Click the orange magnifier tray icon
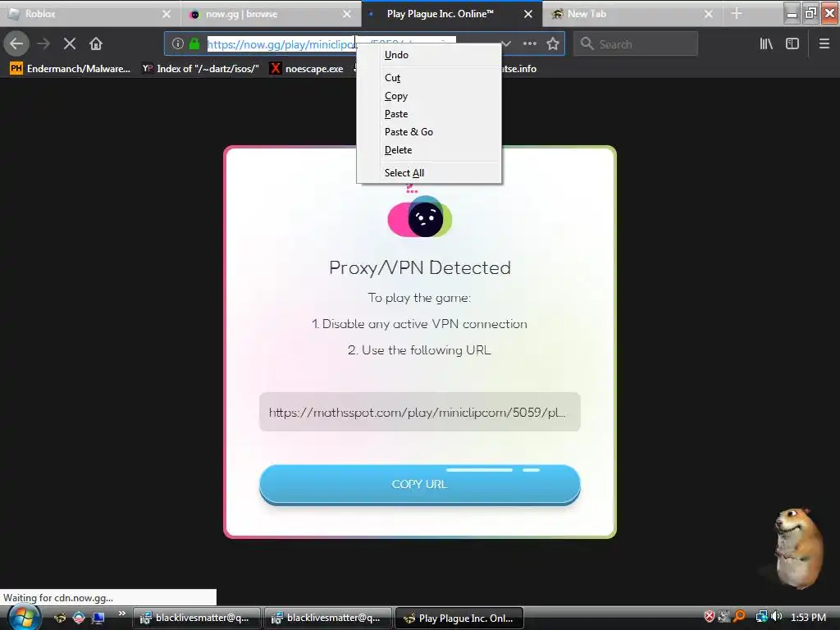This screenshot has width=840, height=630. [x=739, y=617]
